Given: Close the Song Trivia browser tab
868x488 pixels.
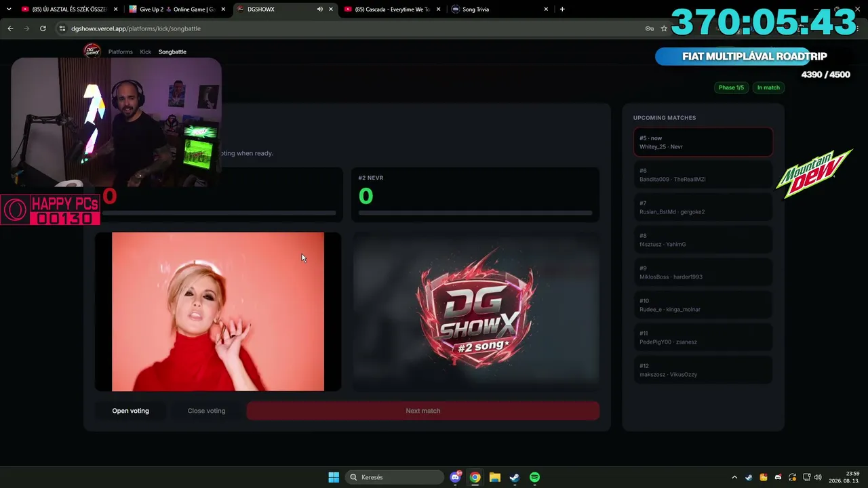Looking at the screenshot, I should 546,9.
